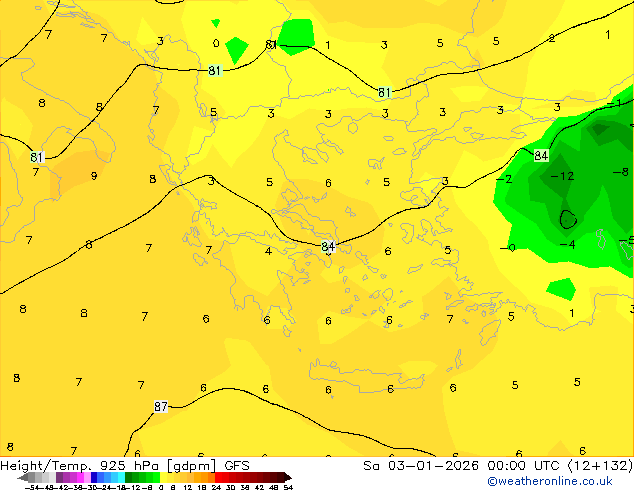Screen dimensions: 634x490
Task: Click the '(12+132)' forecast offset text
Action: pyautogui.click(x=600, y=466)
